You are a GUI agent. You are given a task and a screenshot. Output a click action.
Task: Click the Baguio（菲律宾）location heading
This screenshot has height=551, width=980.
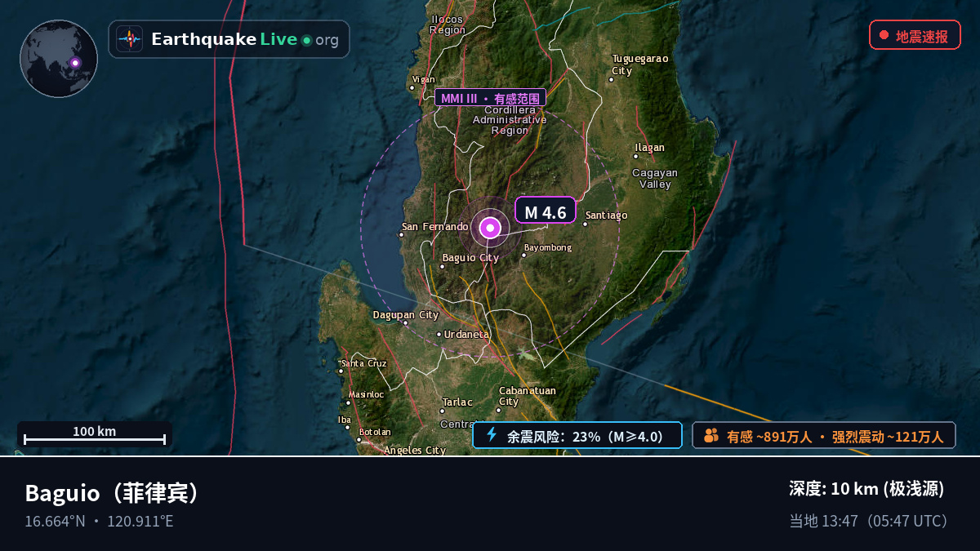point(113,493)
